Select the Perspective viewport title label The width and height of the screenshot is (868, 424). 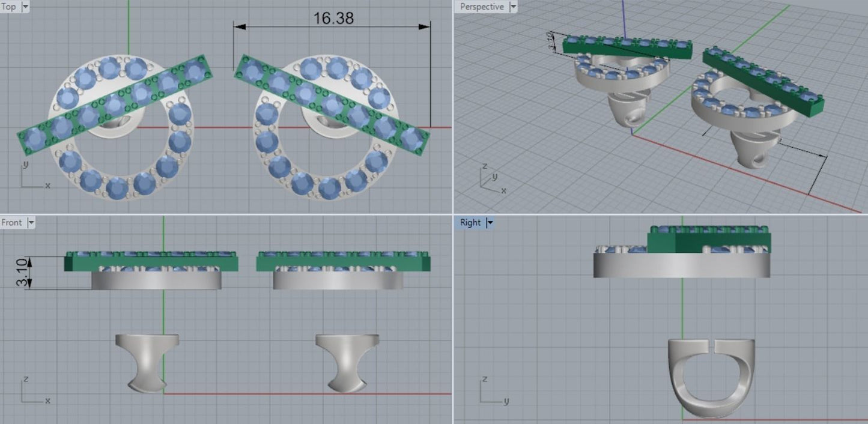coord(481,7)
